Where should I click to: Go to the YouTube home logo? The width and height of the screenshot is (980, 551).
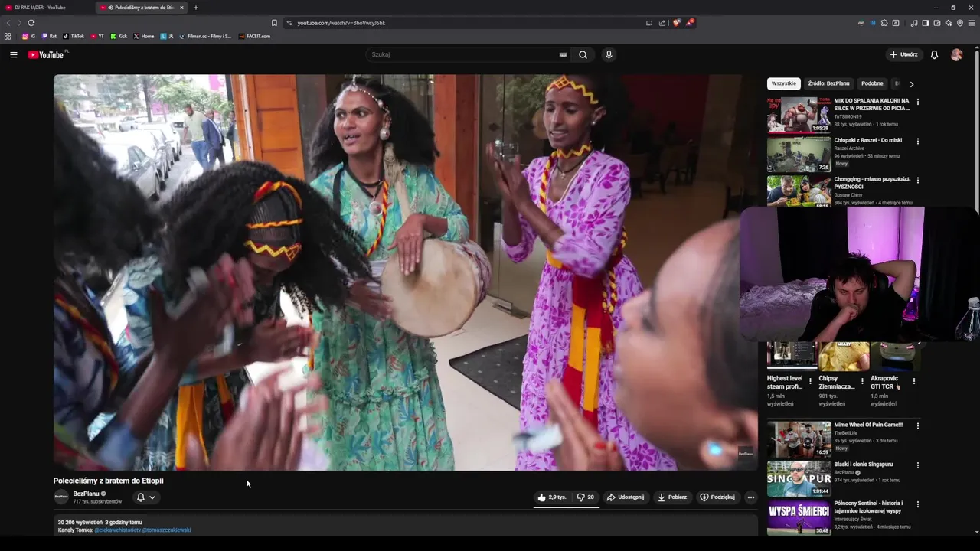[x=47, y=54]
